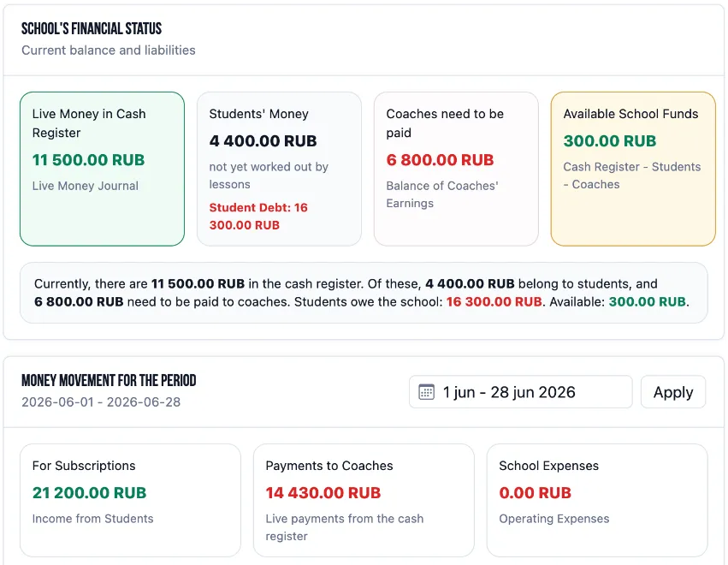Click the 2026-06-01 - 2026-06-28 period text
Image resolution: width=728 pixels, height=565 pixels.
[101, 401]
